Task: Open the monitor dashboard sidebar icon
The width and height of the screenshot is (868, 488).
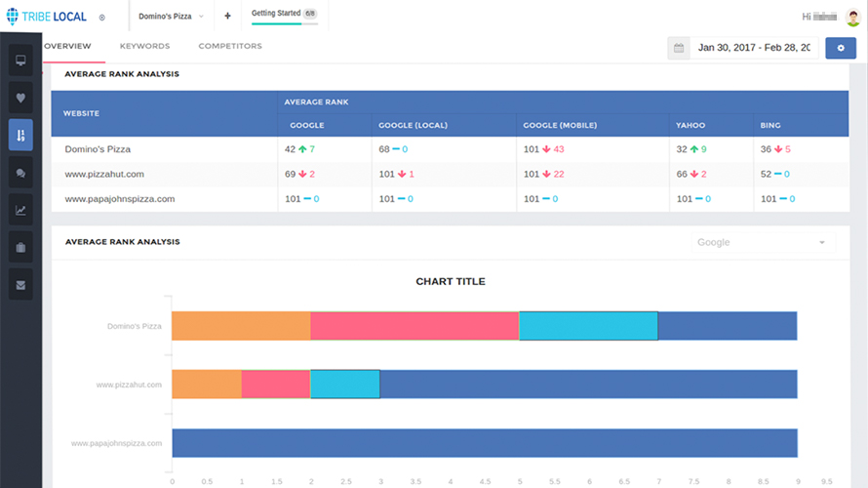Action: 20,61
